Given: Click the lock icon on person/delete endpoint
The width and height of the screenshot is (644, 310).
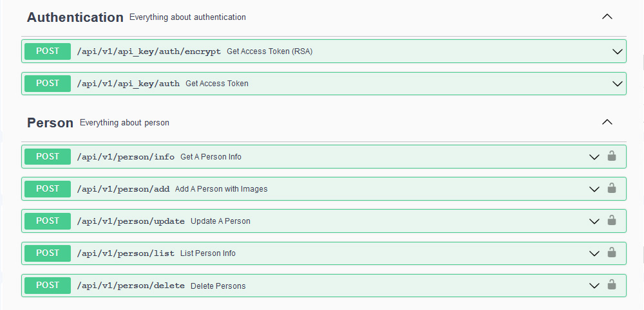Looking at the screenshot, I should 612,285.
